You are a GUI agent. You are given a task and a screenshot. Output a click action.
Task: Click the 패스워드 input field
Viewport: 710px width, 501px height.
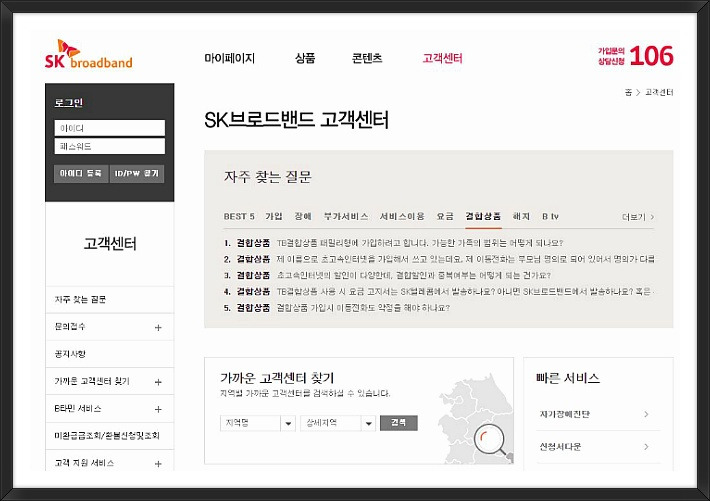tap(110, 146)
